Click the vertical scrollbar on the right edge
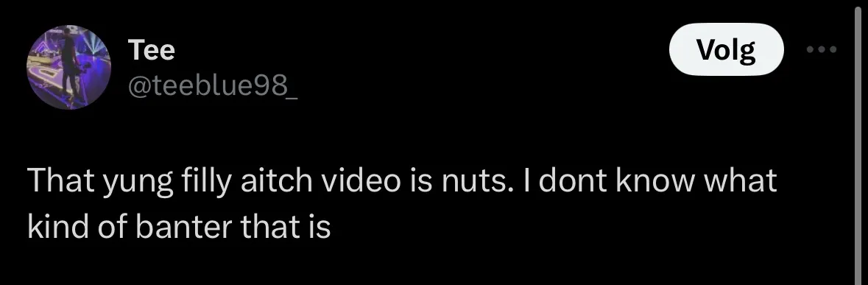The image size is (868, 285). click(858, 142)
